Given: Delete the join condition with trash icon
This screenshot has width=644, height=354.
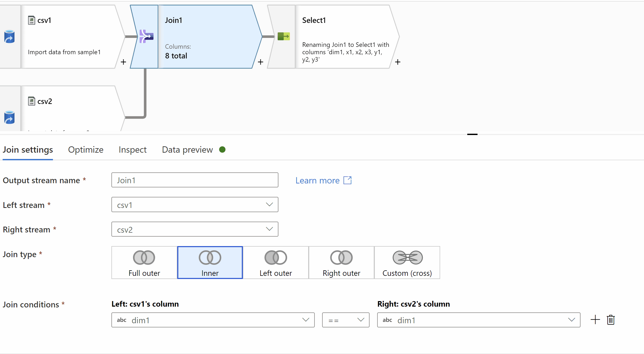Looking at the screenshot, I should coord(611,320).
